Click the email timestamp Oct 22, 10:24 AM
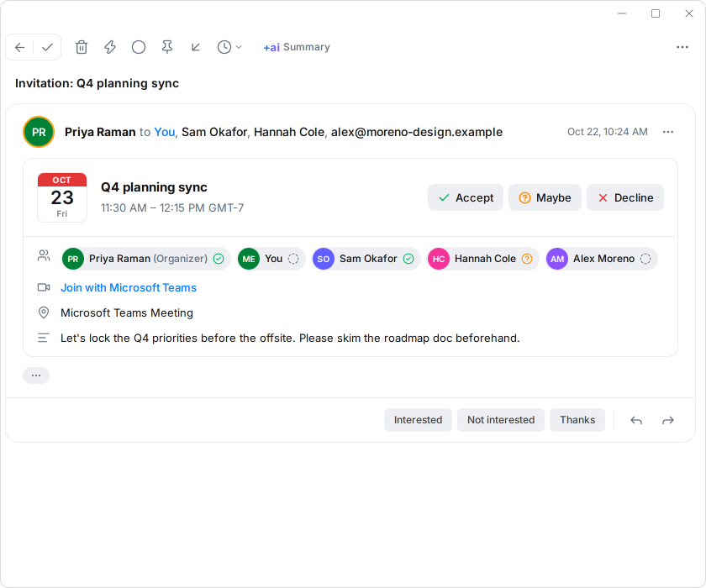The height and width of the screenshot is (588, 706). [608, 132]
